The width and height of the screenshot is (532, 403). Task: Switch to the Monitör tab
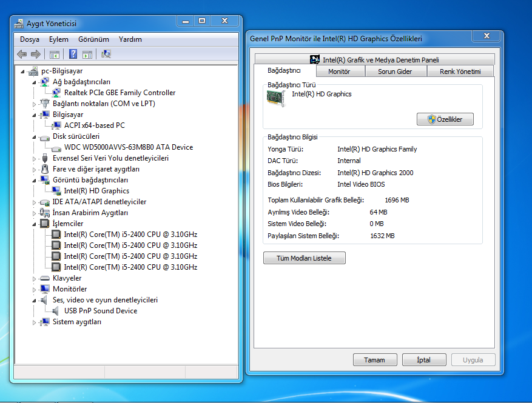pos(339,72)
